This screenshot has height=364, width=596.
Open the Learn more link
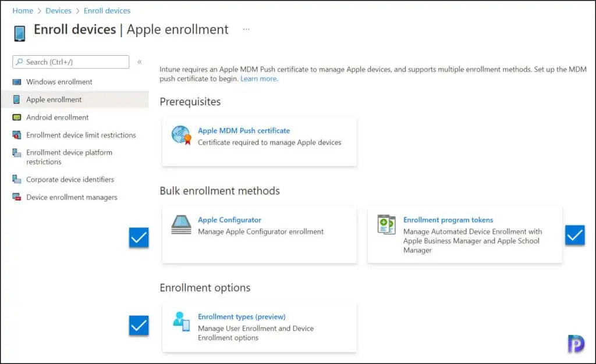[259, 78]
